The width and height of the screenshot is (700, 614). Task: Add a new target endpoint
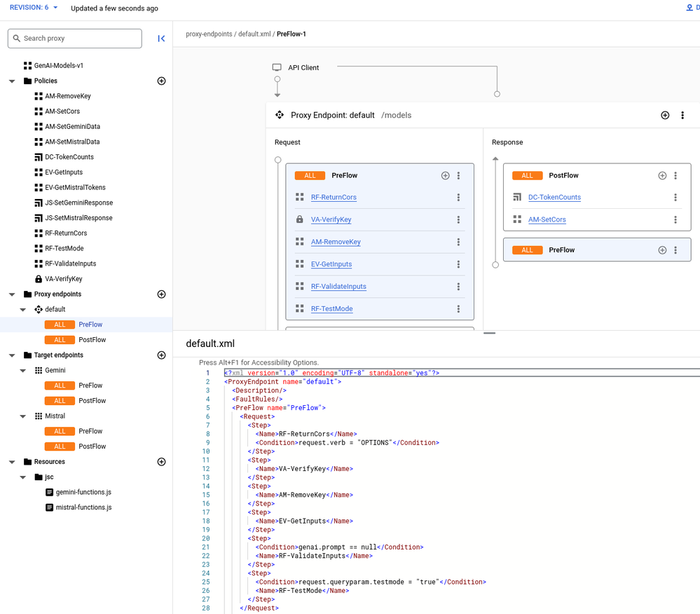click(162, 355)
